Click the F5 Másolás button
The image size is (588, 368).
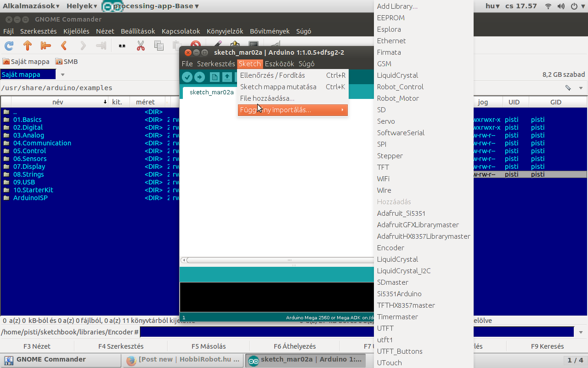(x=209, y=346)
